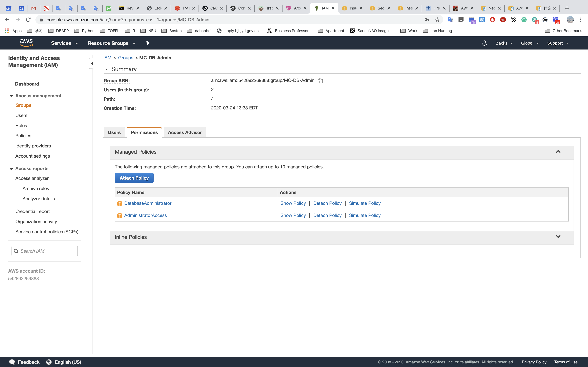Click the Attach Policy button
This screenshot has height=367, width=588.
pos(134,178)
